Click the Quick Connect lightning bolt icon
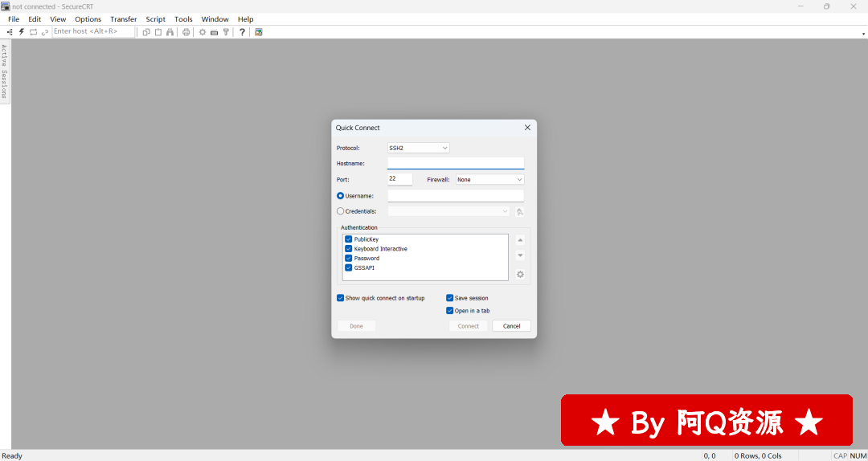 coord(22,32)
